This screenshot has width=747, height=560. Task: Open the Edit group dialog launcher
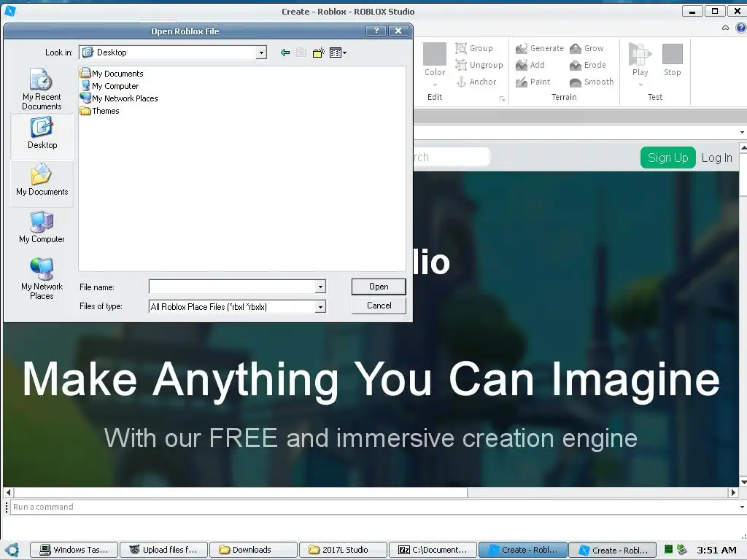point(502,98)
